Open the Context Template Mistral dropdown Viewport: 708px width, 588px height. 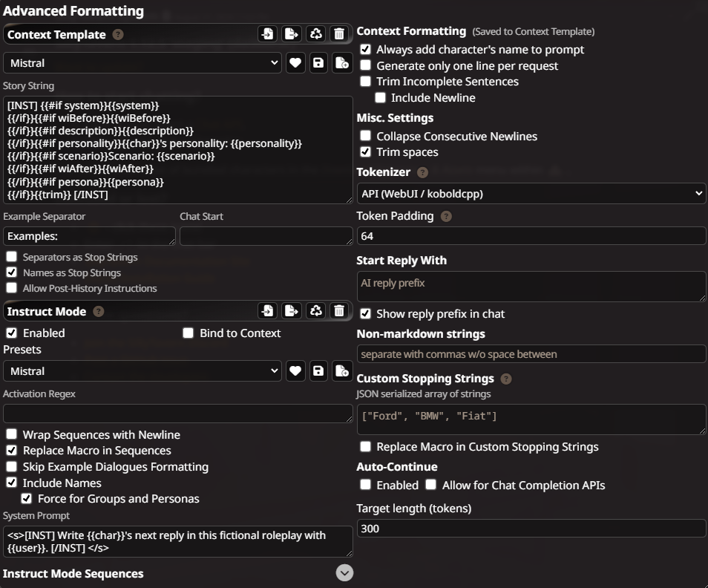click(142, 63)
